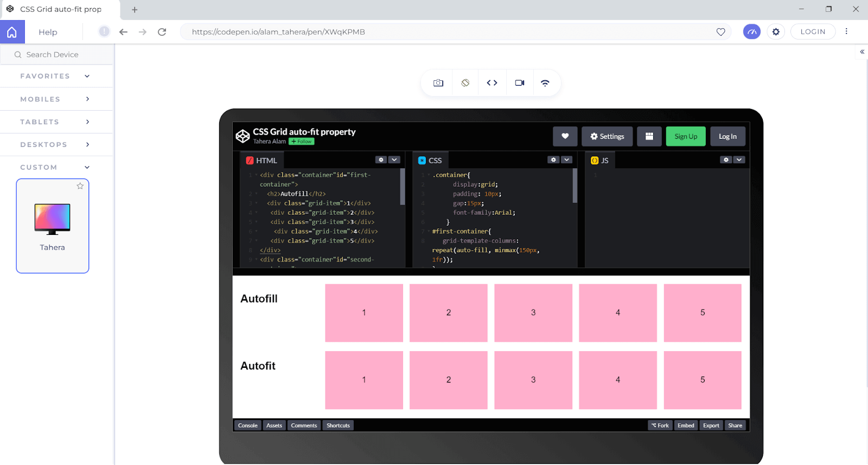
Task: Click the Log In button
Action: (727, 136)
